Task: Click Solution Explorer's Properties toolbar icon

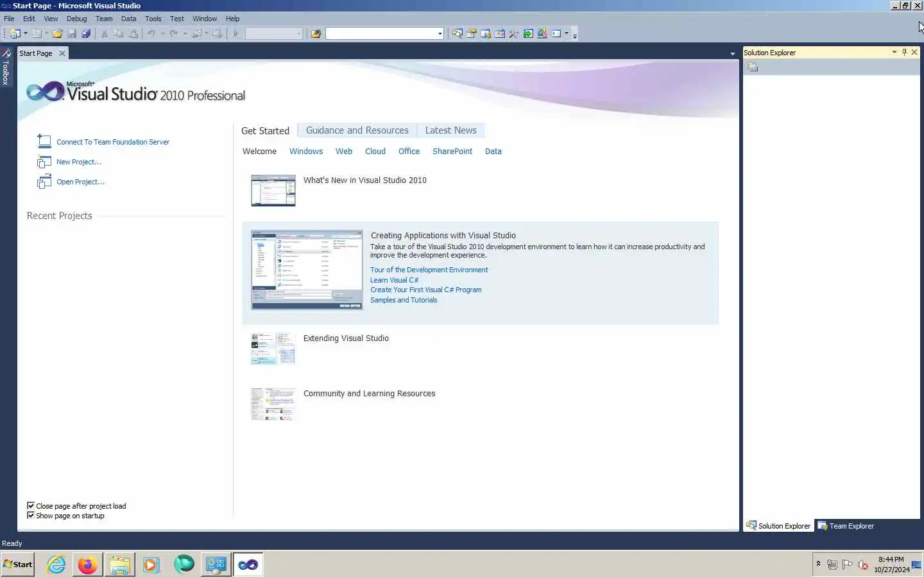Action: click(753, 67)
